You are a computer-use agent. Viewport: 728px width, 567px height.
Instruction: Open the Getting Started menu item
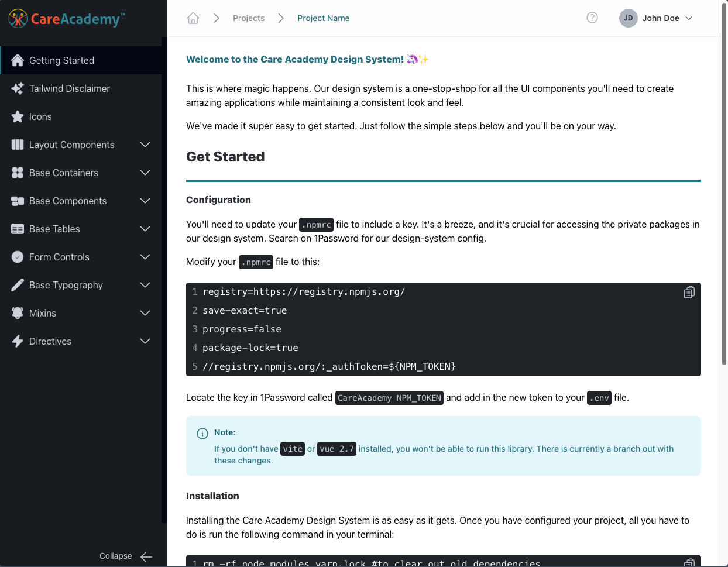pos(81,60)
